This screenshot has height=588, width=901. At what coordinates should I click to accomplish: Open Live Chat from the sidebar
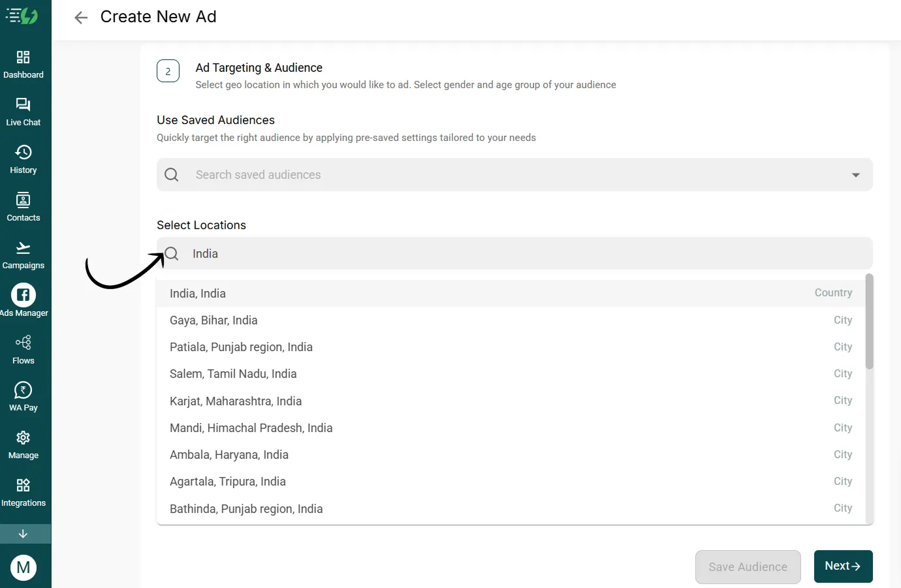pyautogui.click(x=24, y=105)
